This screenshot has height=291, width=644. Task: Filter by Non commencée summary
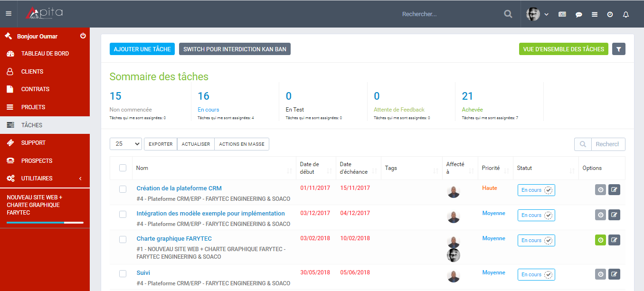(x=131, y=110)
